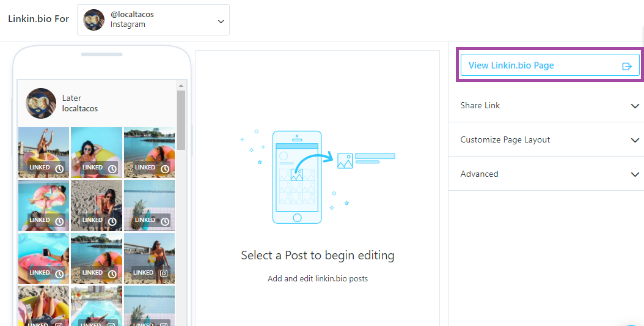
Task: Click clock icon on first post with raised arms
Action: click(x=59, y=169)
